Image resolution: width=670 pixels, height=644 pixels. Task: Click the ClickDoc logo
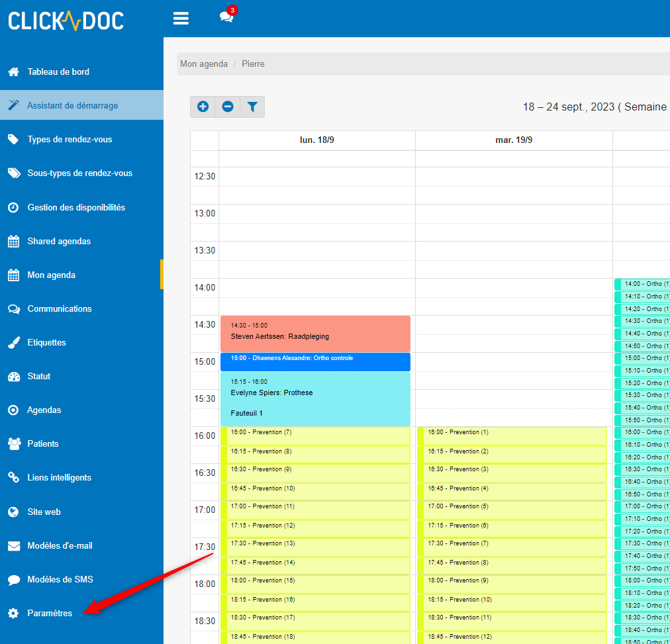[x=66, y=21]
